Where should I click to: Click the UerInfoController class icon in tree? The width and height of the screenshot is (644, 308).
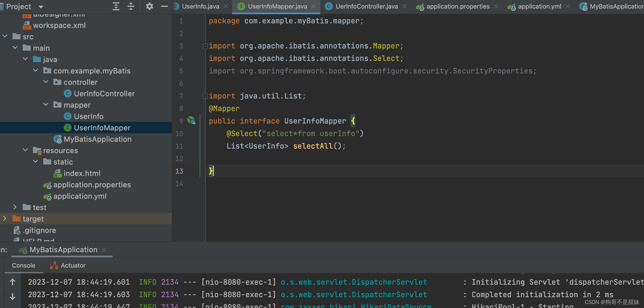pos(68,93)
